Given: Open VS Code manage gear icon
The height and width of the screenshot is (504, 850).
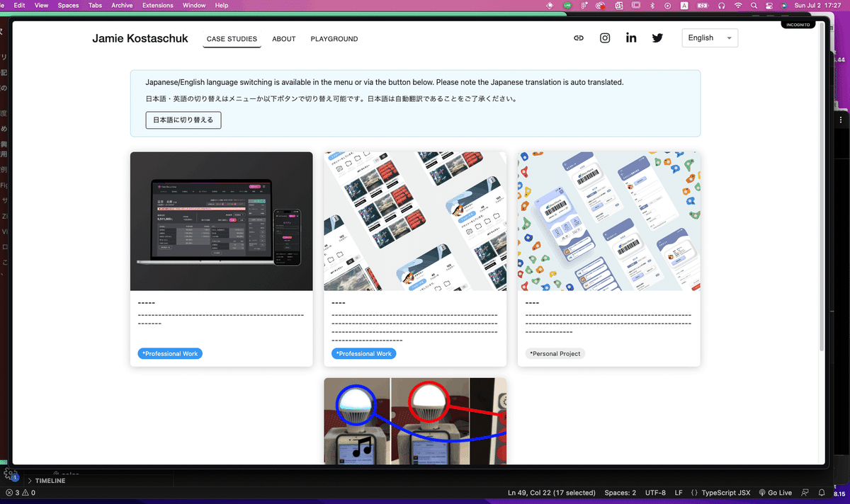Looking at the screenshot, I should (9, 474).
